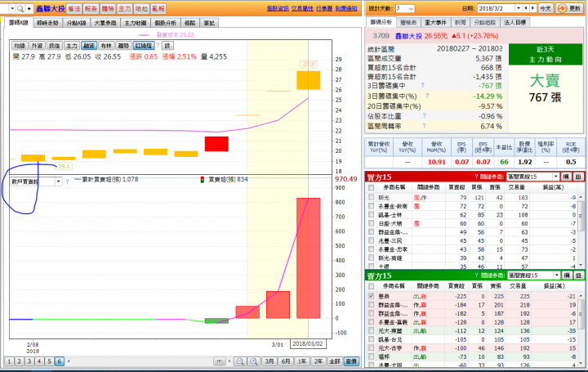Click the 2018/03/02 red volume bar
The height and width of the screenshot is (372, 588).
coord(308,258)
